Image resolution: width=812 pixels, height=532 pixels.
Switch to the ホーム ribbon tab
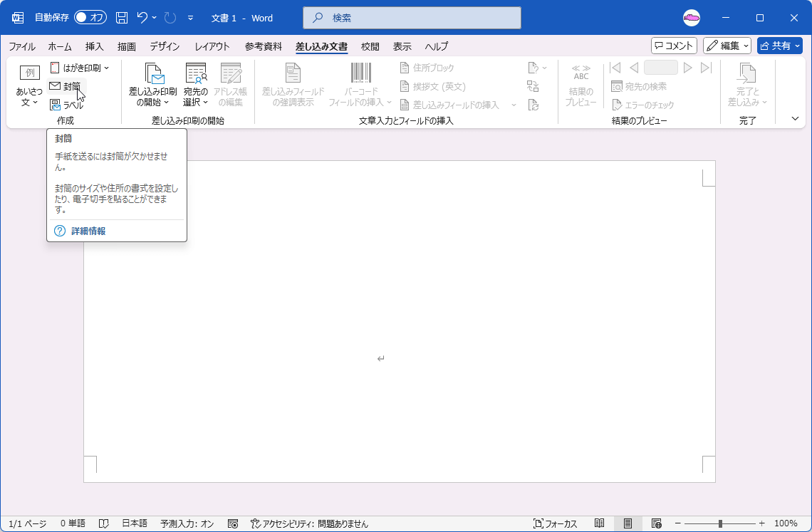[59, 46]
